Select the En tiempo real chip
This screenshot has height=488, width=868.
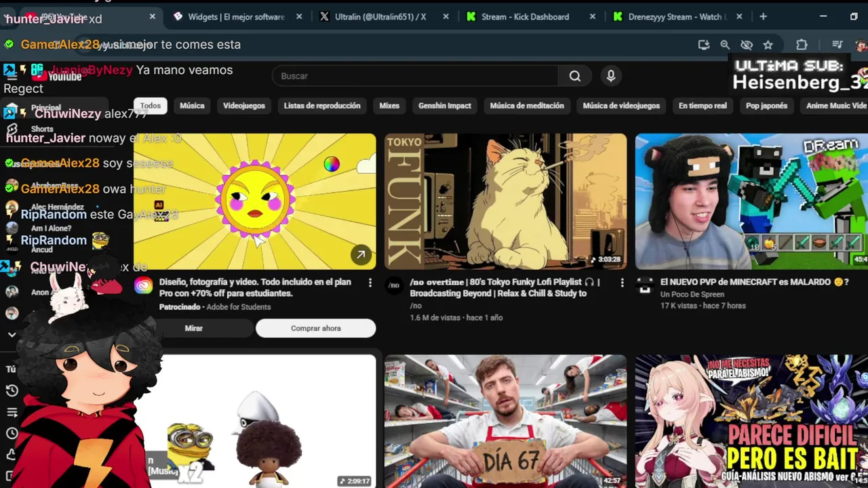tap(703, 106)
